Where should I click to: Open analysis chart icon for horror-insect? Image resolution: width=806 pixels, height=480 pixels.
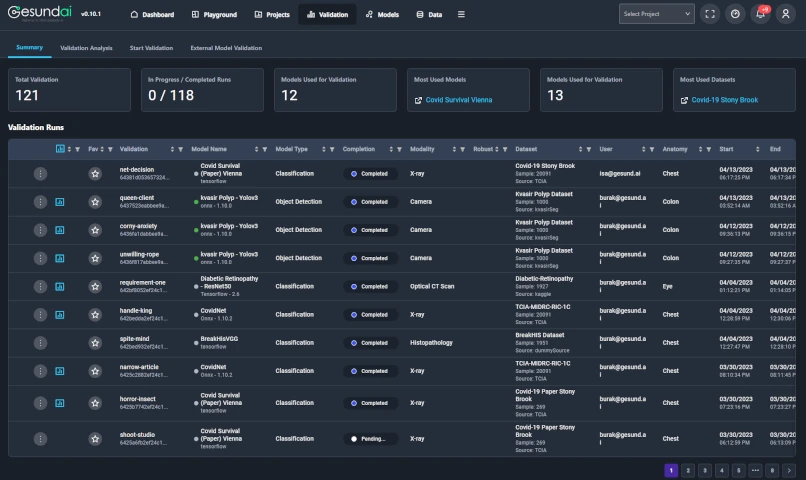tap(60, 403)
